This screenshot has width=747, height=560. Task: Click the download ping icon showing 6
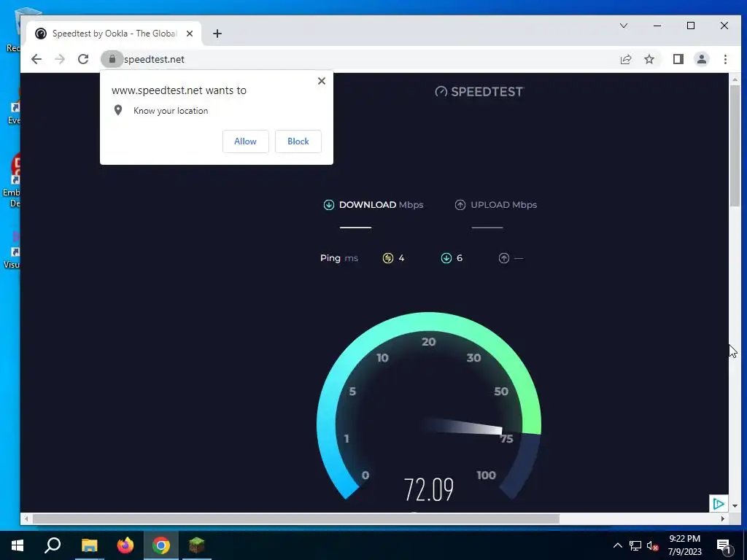[446, 258]
